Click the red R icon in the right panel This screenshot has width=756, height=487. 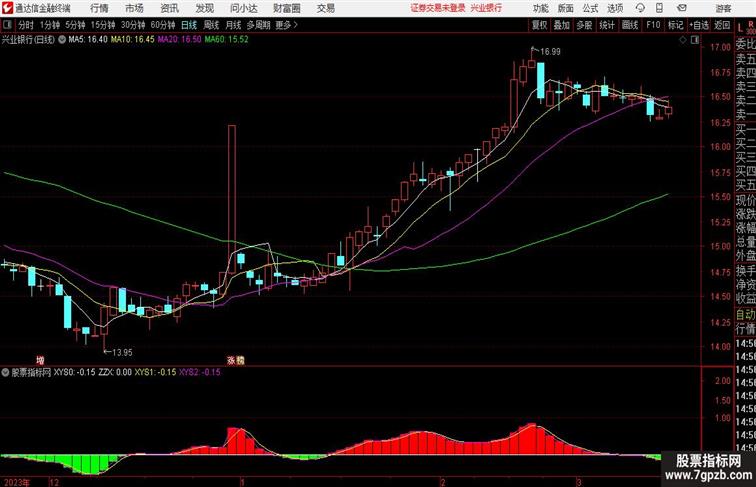coord(750,24)
